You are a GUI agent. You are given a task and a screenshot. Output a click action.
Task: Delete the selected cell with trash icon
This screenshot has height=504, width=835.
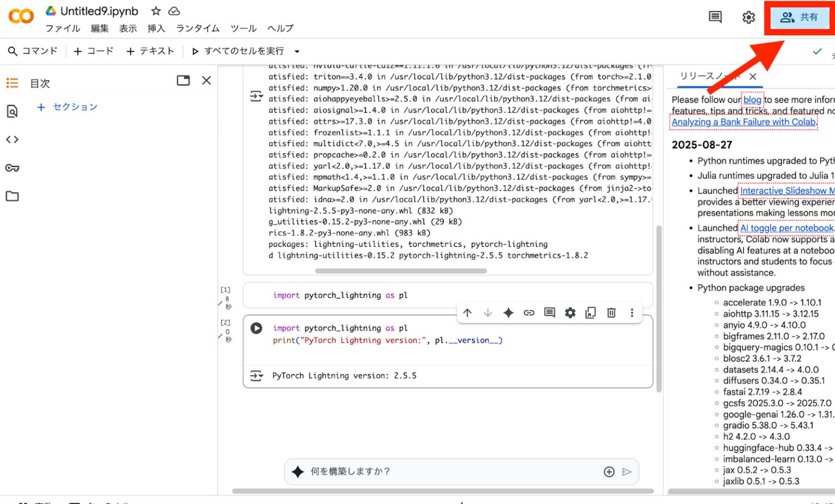pos(611,313)
